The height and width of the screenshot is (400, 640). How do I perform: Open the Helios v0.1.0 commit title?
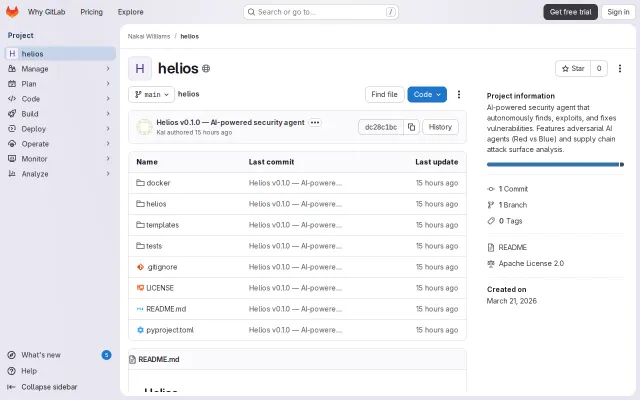230,122
